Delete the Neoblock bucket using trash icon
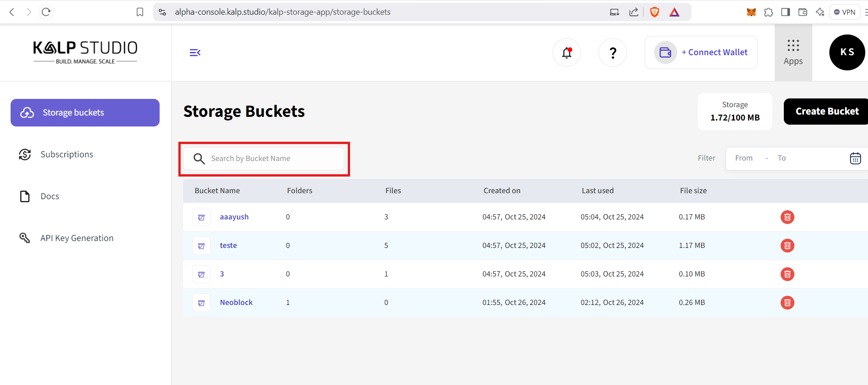The width and height of the screenshot is (868, 385). click(x=787, y=303)
